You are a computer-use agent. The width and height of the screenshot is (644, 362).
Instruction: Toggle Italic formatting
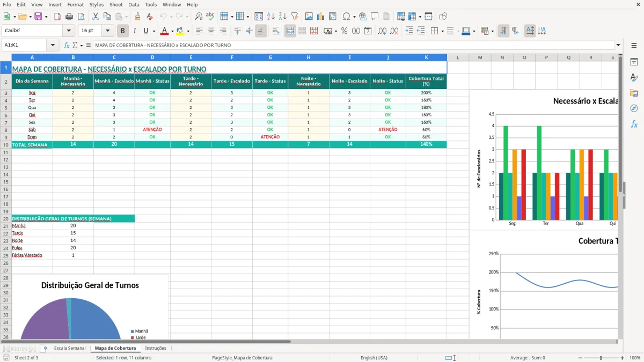pos(135,31)
